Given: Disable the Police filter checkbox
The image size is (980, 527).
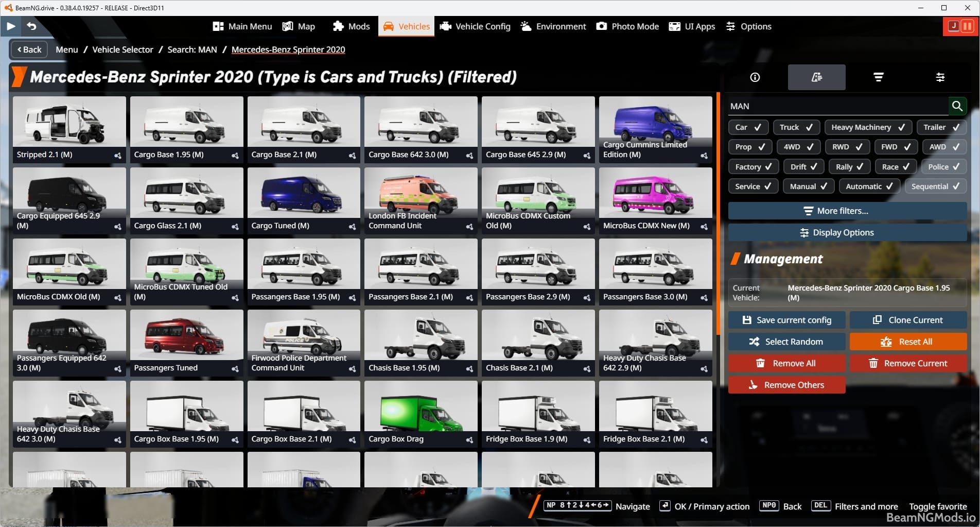Looking at the screenshot, I should pyautogui.click(x=943, y=166).
